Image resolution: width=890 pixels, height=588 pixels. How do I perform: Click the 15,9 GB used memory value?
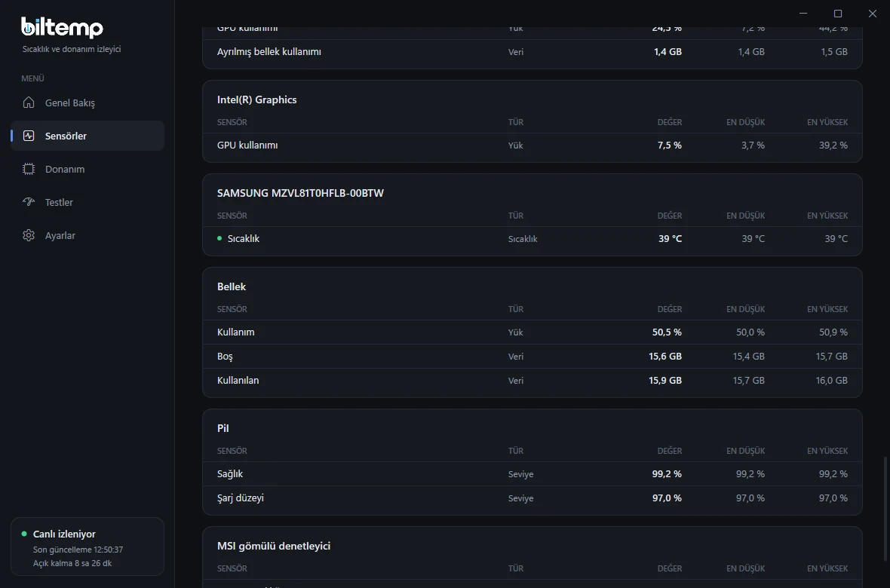[x=665, y=380]
